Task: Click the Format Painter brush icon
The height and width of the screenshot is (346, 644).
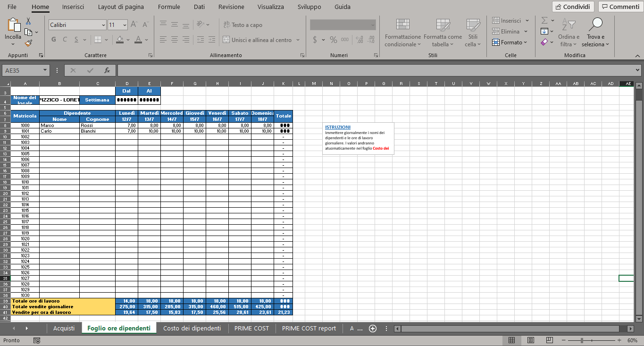Action: coord(28,43)
